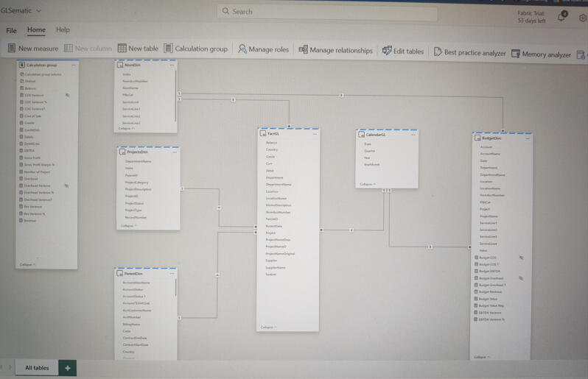Open the Calculation group tool
The width and height of the screenshot is (588, 379).
coord(195,49)
